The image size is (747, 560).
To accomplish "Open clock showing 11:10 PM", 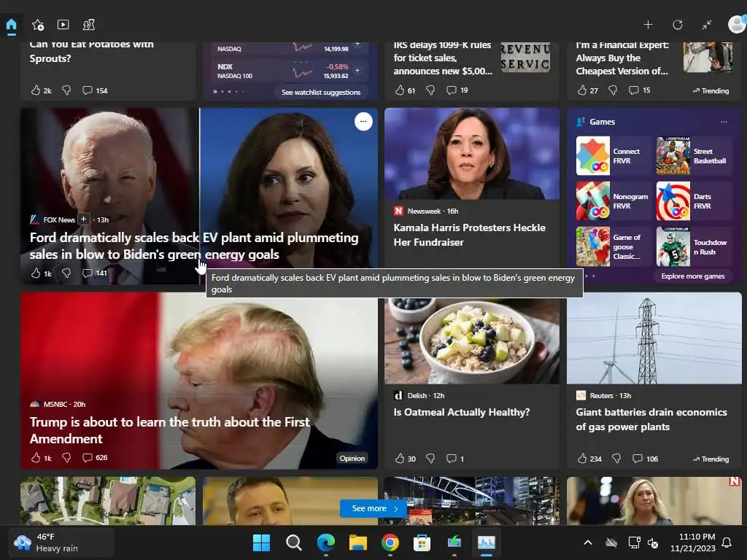I will tap(693, 542).
